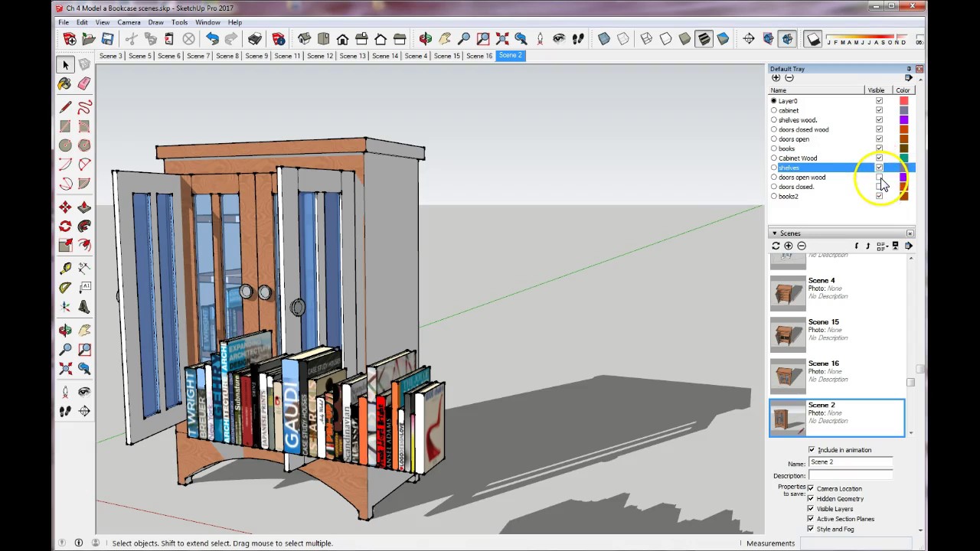Screen dimensions: 980x551
Task: Click the Undo arrow icon
Action: pyautogui.click(x=212, y=39)
